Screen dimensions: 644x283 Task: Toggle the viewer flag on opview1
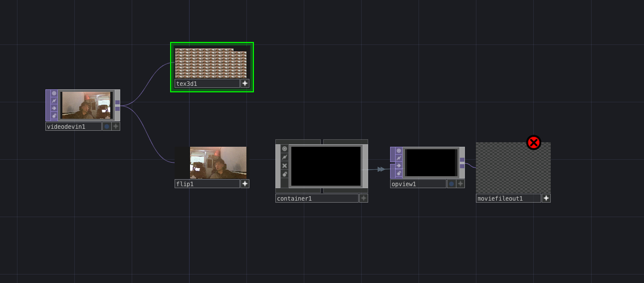pyautogui.click(x=399, y=151)
